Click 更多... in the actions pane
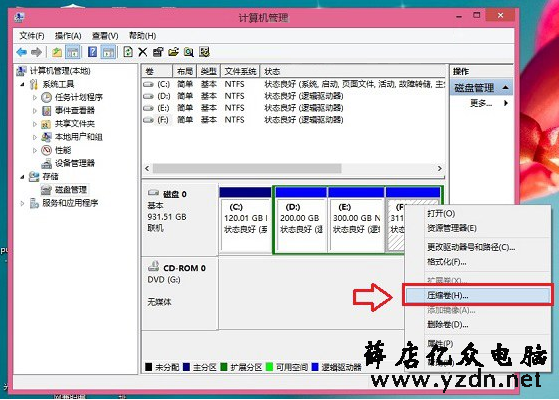This screenshot has height=400, width=559. [x=481, y=103]
